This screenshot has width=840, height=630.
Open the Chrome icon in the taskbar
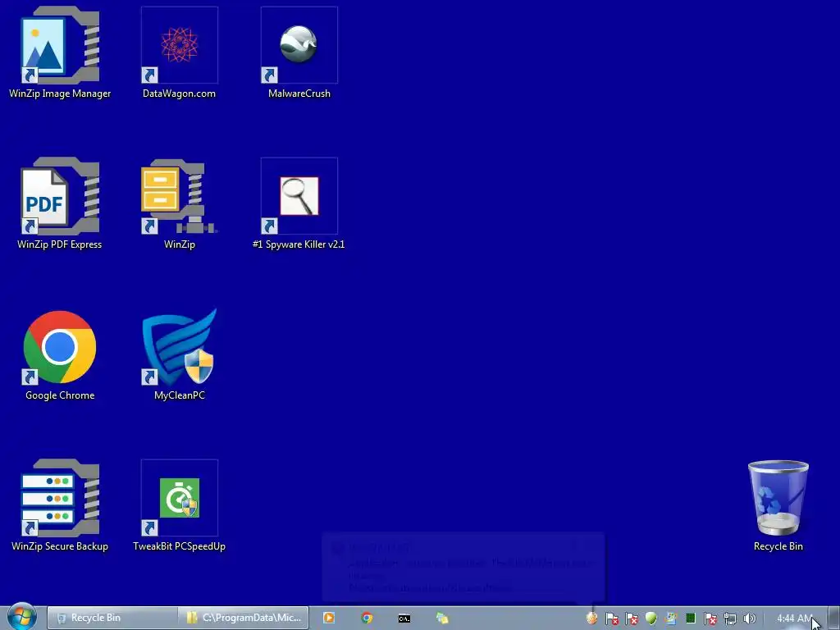(x=367, y=618)
